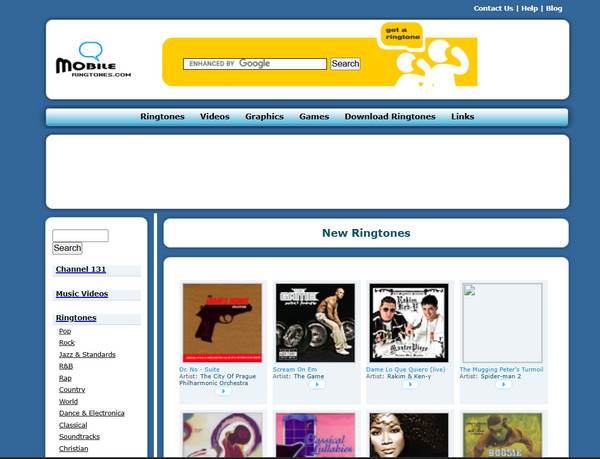The image size is (600, 459).
Task: Click the Dr. No album cover with gun
Action: point(222,323)
